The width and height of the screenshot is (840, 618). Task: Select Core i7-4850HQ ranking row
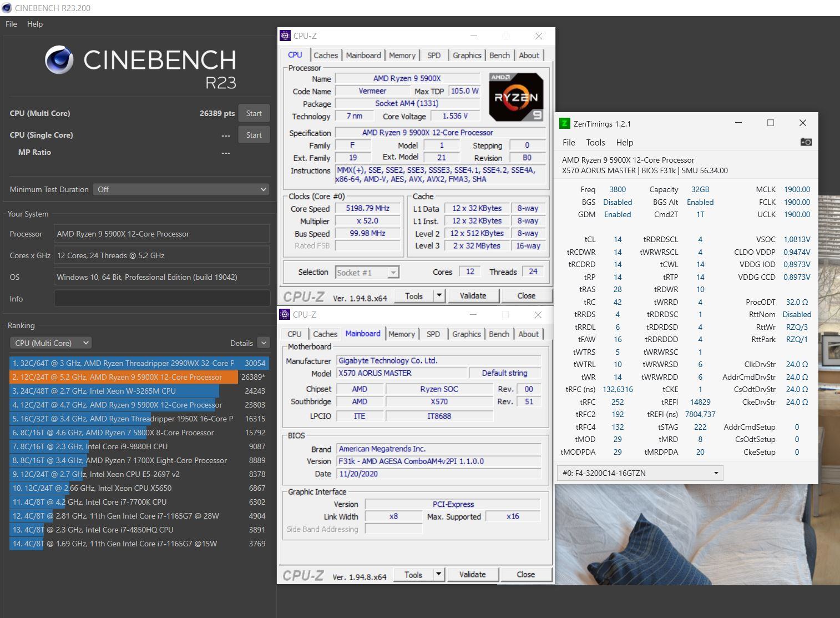coord(139,530)
